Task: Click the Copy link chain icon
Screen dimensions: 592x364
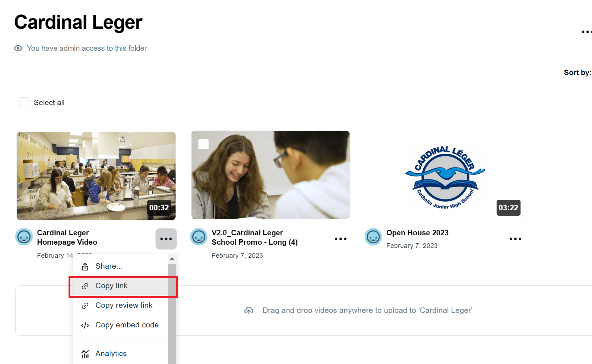Action: point(85,286)
